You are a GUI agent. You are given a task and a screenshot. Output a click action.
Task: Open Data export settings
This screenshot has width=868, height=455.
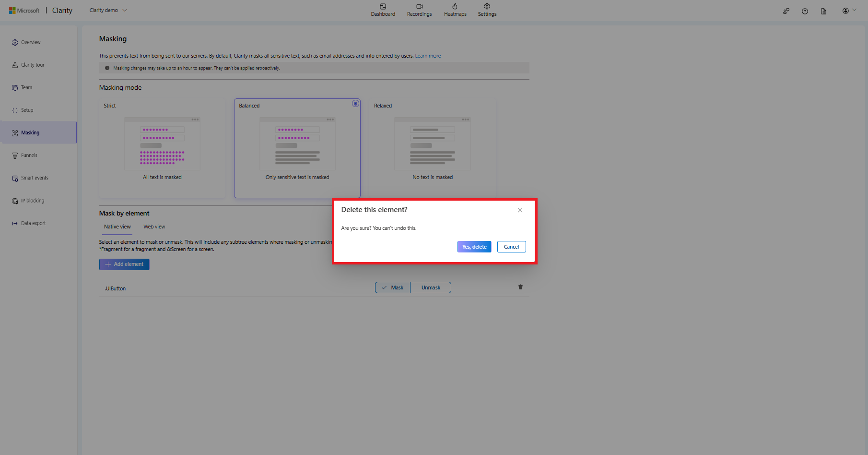[38, 223]
